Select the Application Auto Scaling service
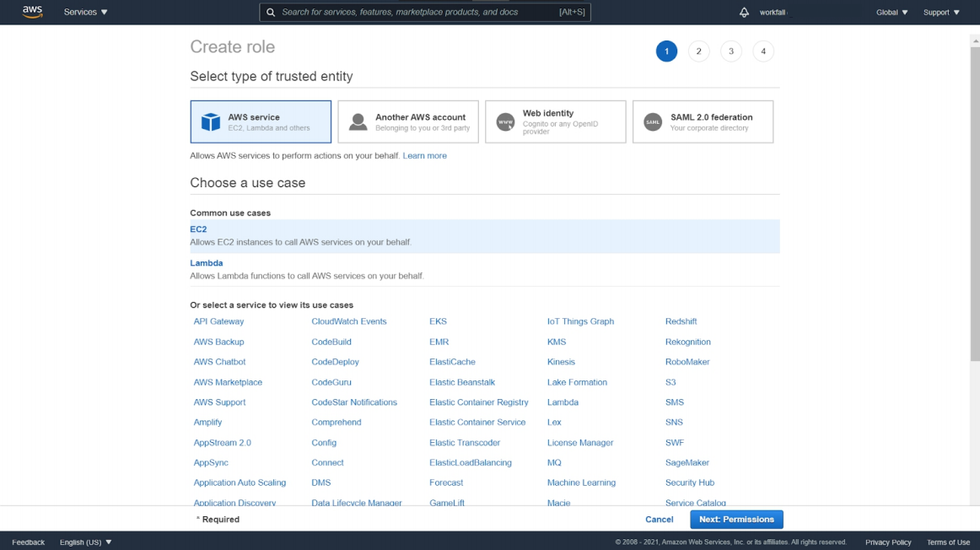 (x=240, y=483)
